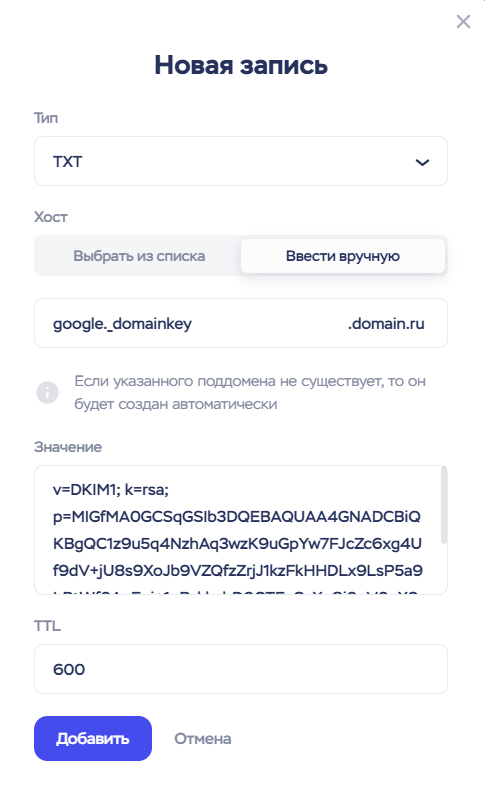Close the Новая запись dialog
485x798 pixels.
[463, 21]
